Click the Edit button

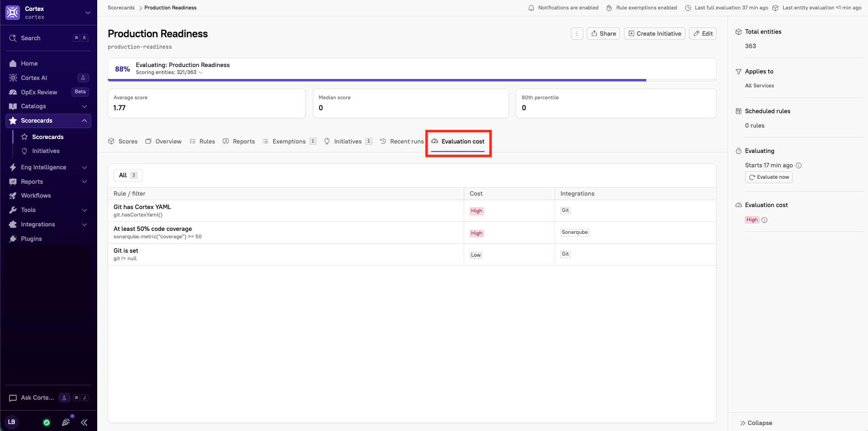click(x=703, y=34)
